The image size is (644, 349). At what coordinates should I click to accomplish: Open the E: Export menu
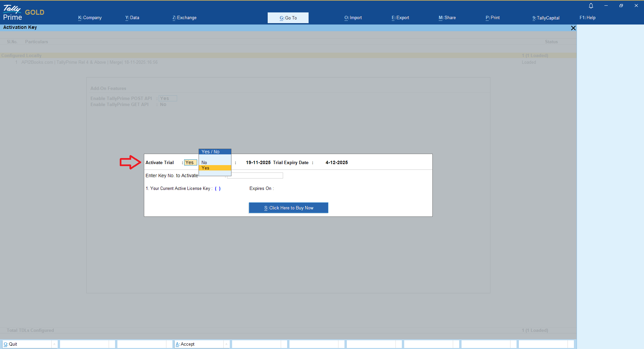point(400,17)
